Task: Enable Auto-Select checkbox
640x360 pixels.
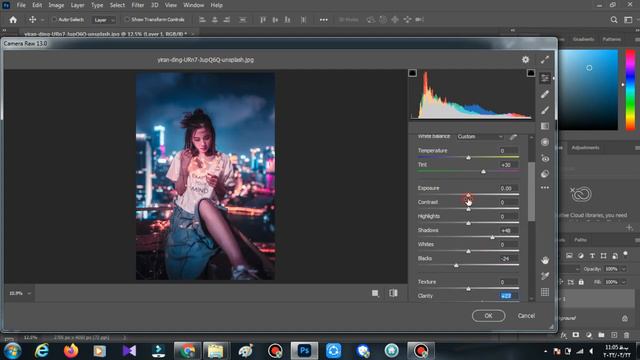Action: (x=54, y=20)
